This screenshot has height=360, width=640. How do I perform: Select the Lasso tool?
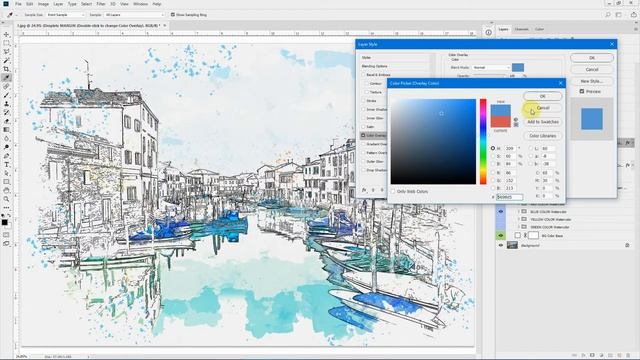click(x=6, y=51)
